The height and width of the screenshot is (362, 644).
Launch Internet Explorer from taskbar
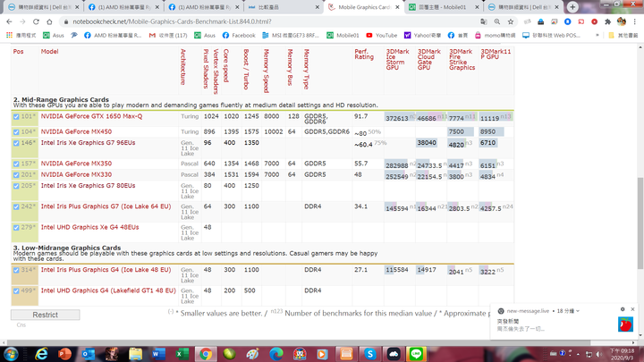click(x=41, y=354)
